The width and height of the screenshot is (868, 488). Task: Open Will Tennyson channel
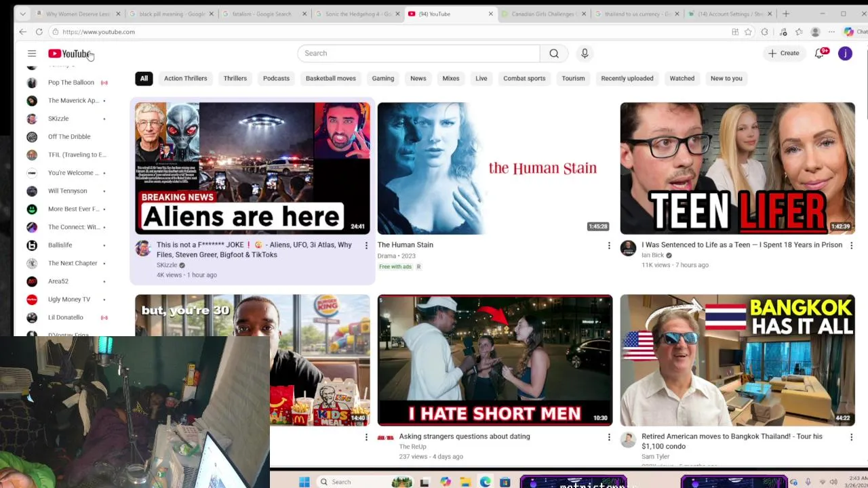68,191
